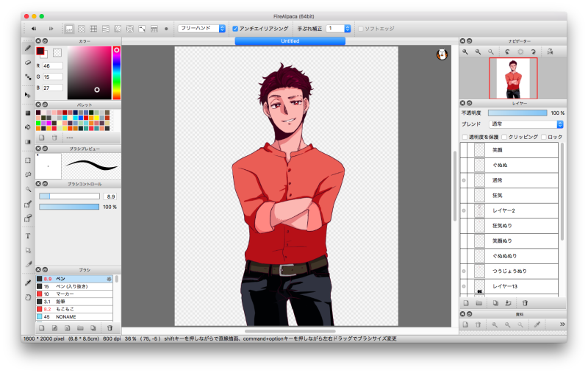
Task: Select the 笑顔ぬり layer
Action: (x=509, y=241)
